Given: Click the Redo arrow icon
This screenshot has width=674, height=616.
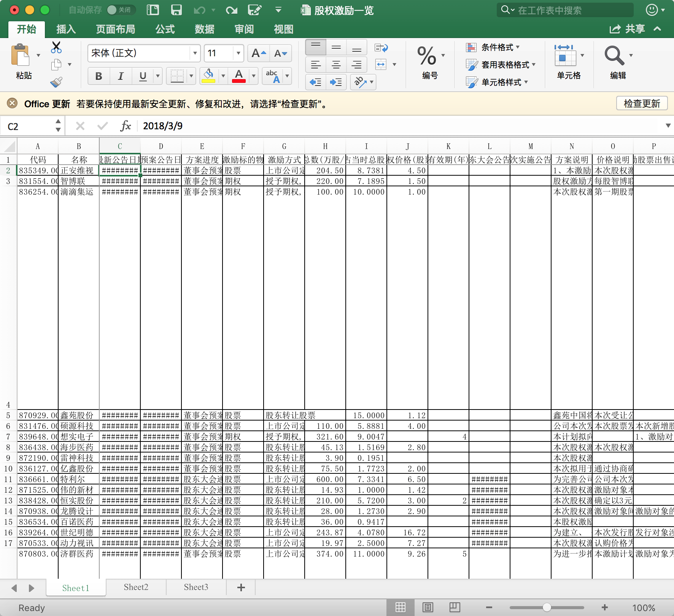Looking at the screenshot, I should coord(231,10).
